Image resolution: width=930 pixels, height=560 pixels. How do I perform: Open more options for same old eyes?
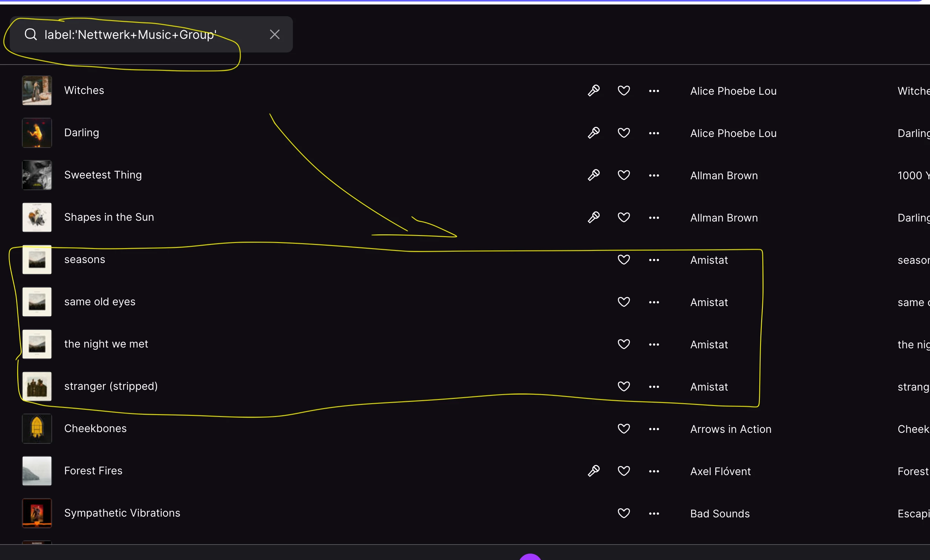pos(654,302)
